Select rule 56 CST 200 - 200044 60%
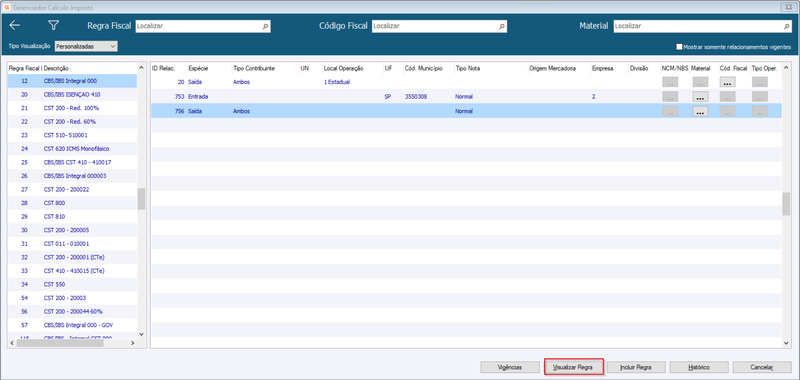 (72, 311)
